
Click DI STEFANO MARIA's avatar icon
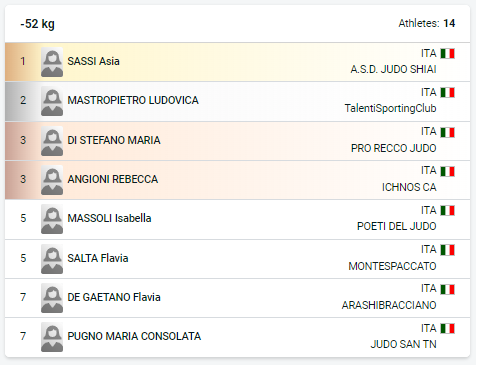tap(52, 141)
